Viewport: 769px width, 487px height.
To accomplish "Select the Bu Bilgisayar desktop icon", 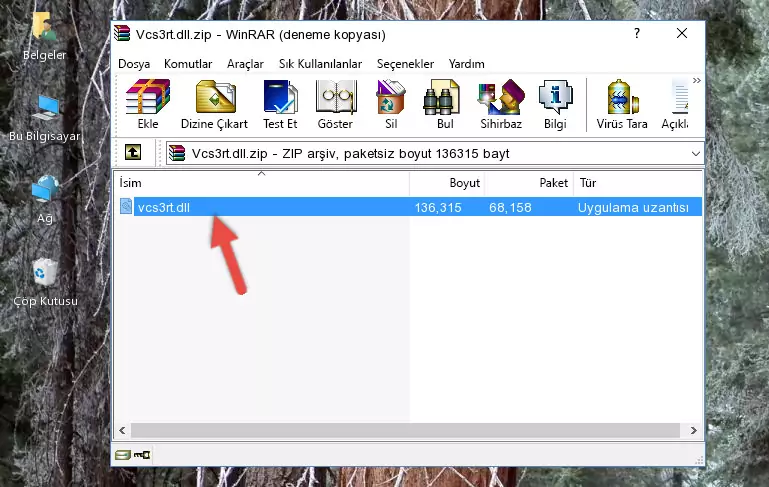I will 45,118.
